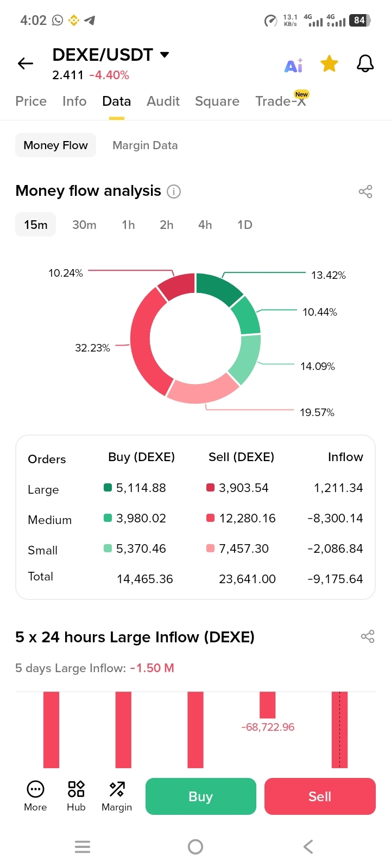
Task: Tap the Large inflow value 1,211.34
Action: [x=338, y=488]
